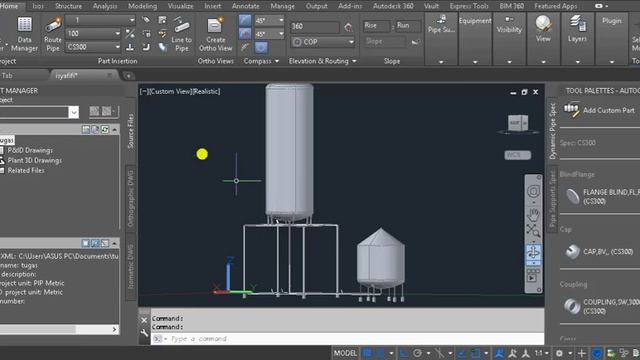Click Related Files tree node
The height and width of the screenshot is (360, 640).
pos(26,171)
